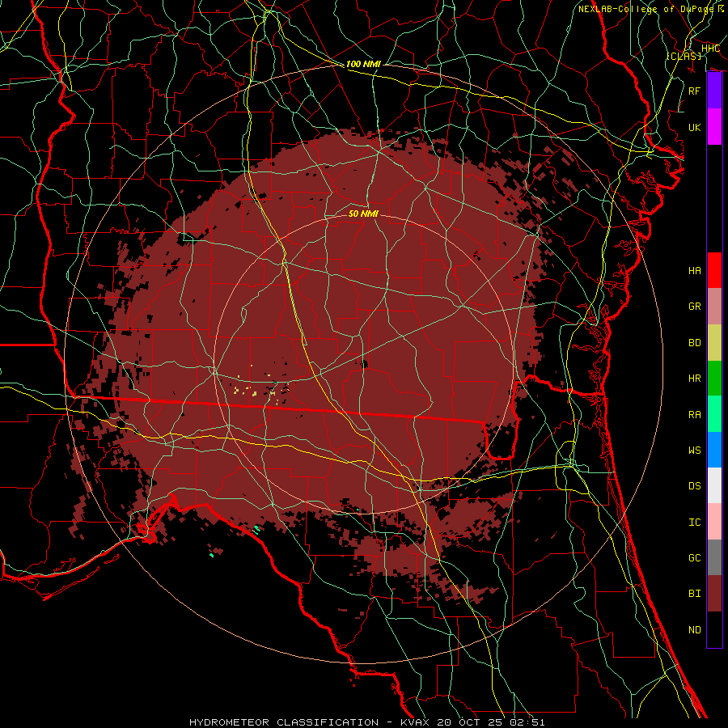
Task: Select the gray GC legend swatch
Action: click(x=714, y=557)
